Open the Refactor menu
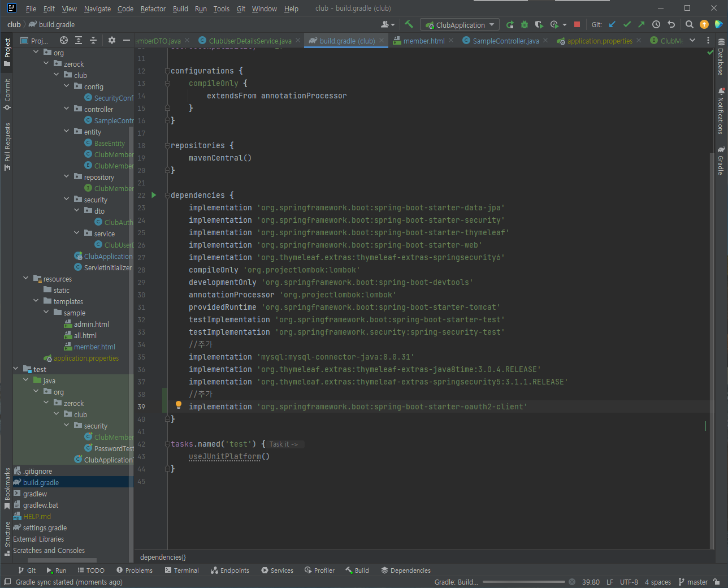The width and height of the screenshot is (728, 588). tap(153, 8)
